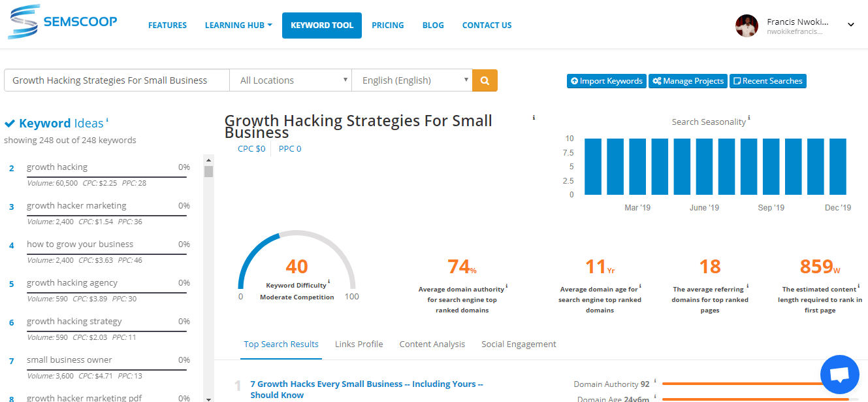Click the keyword list scrollbar up arrow
Screen dimensions: 868x402
[208, 159]
